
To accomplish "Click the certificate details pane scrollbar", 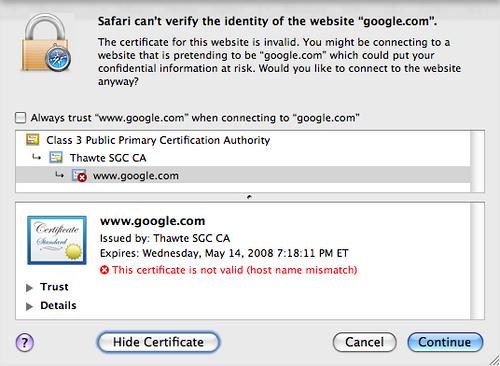I will tap(477, 261).
